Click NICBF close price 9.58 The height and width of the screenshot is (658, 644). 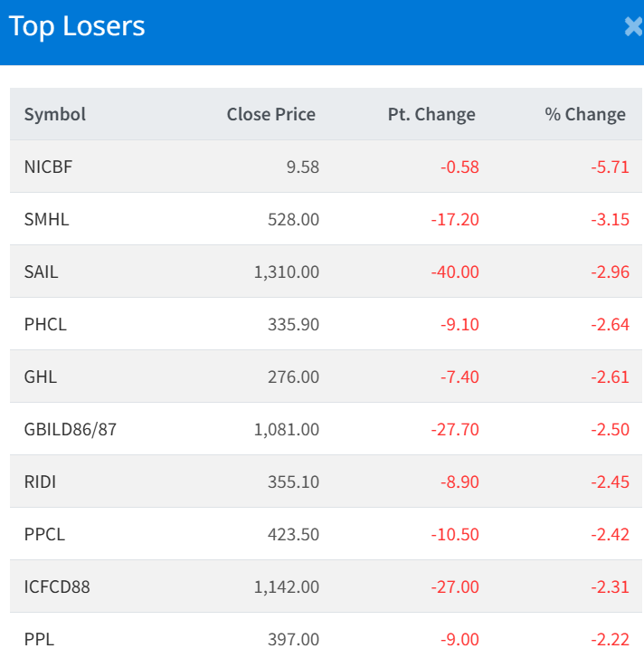(302, 167)
